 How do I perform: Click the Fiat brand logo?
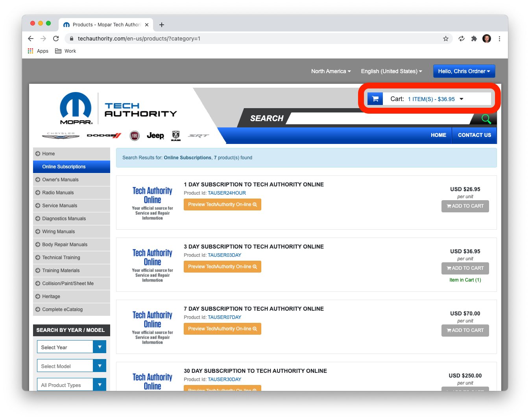[x=135, y=136]
